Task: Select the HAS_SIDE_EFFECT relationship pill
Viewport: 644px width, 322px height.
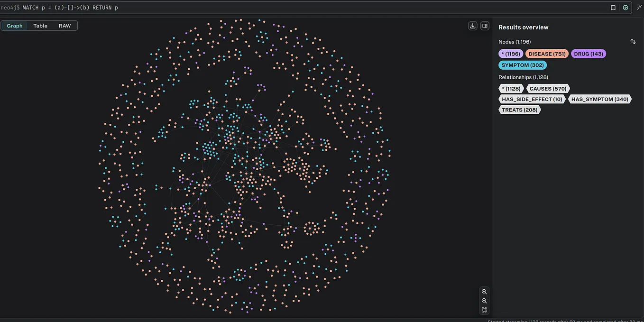Action: coord(532,99)
